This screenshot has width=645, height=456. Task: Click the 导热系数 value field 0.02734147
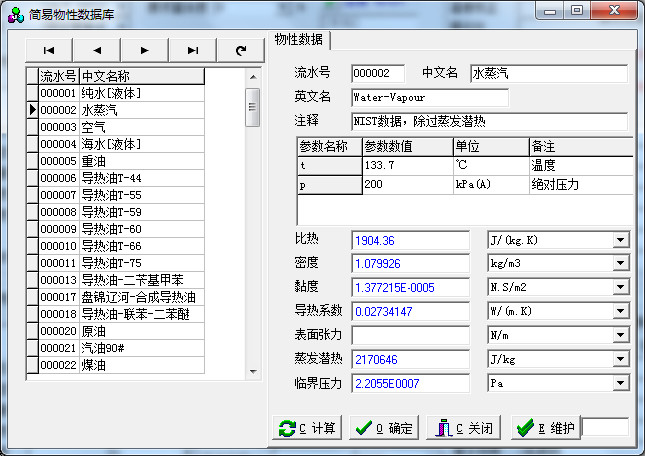click(410, 311)
